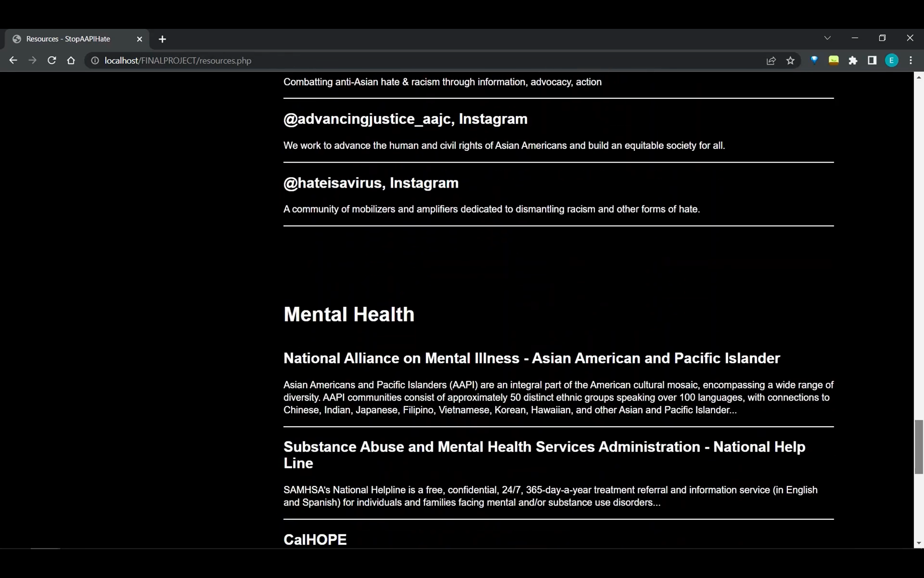The height and width of the screenshot is (578, 924).
Task: View site information icon in address bar
Action: click(95, 61)
